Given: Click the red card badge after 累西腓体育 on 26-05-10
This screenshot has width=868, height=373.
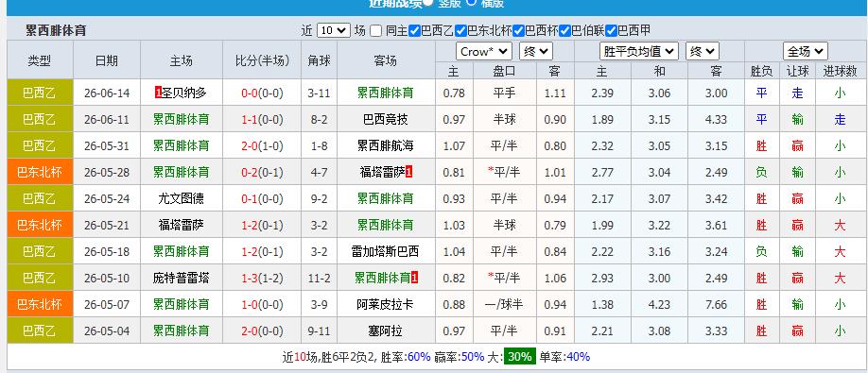Looking at the screenshot, I should tap(415, 278).
